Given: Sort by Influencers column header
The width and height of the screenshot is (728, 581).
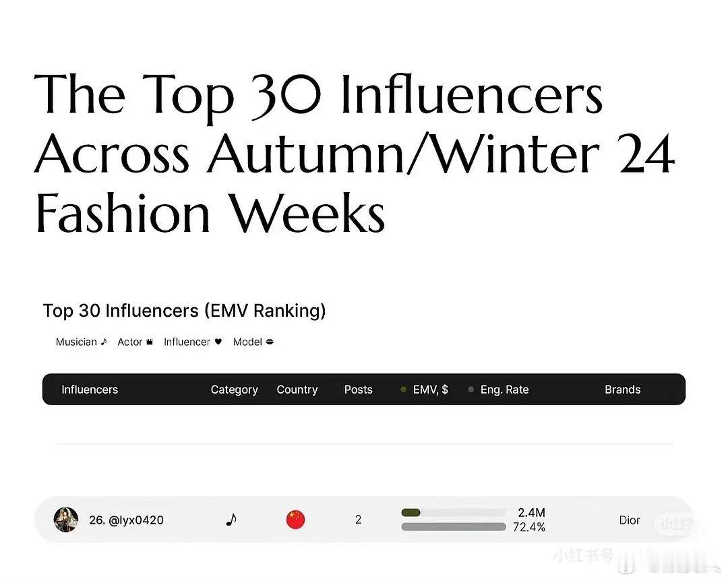Looking at the screenshot, I should pos(90,389).
